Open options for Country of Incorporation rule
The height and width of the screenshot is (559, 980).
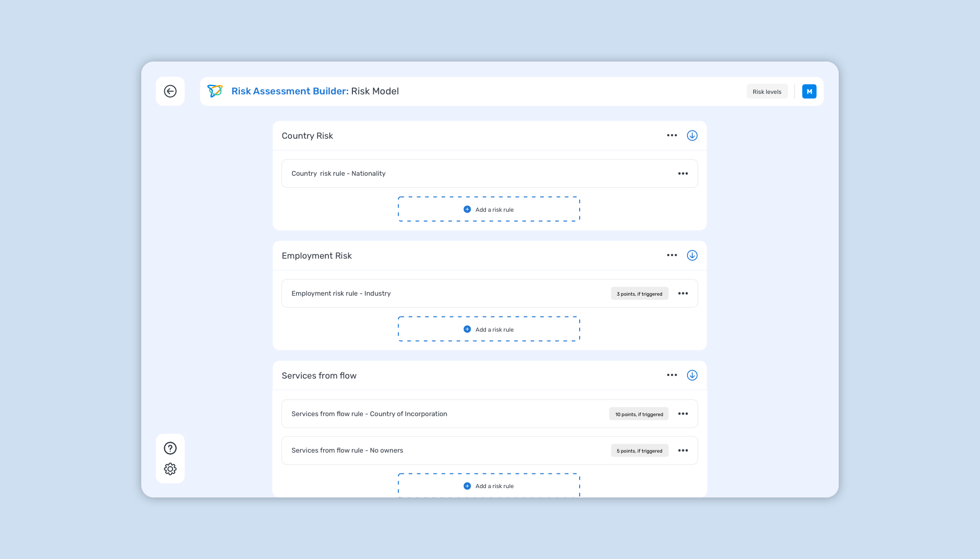(683, 414)
